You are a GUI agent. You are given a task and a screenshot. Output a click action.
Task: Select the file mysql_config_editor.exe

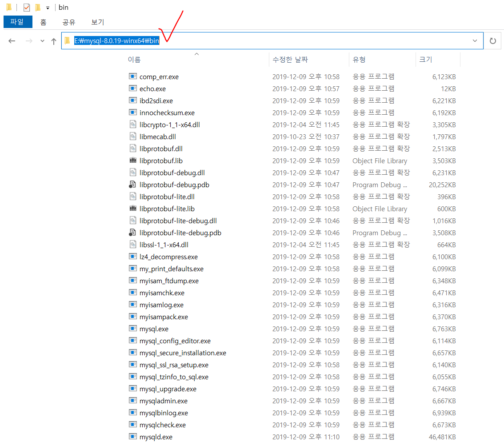click(x=175, y=341)
